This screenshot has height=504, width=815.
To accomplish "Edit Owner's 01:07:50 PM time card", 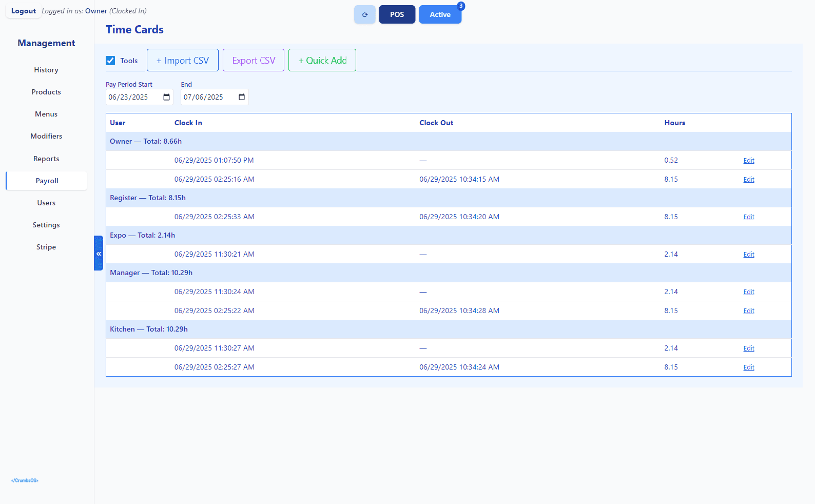I will coord(748,161).
